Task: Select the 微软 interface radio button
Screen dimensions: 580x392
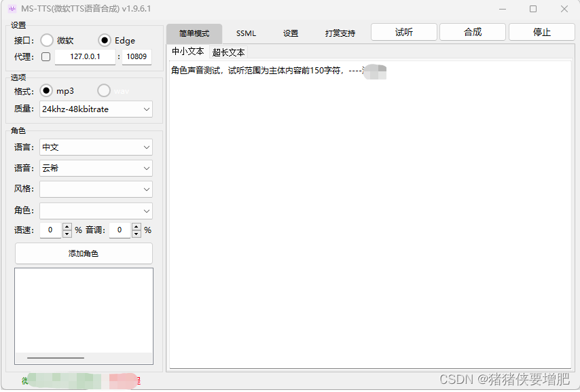Action: click(47, 40)
